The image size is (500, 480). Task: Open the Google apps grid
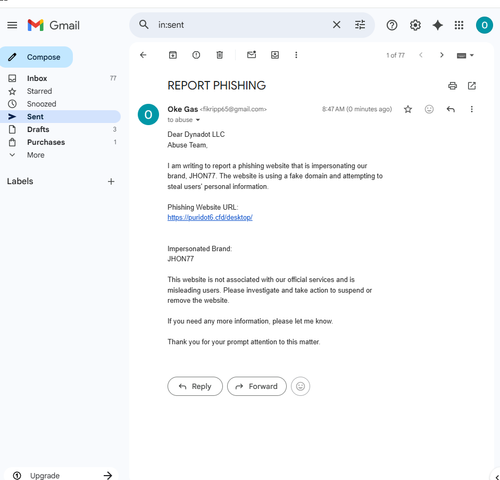tap(459, 25)
